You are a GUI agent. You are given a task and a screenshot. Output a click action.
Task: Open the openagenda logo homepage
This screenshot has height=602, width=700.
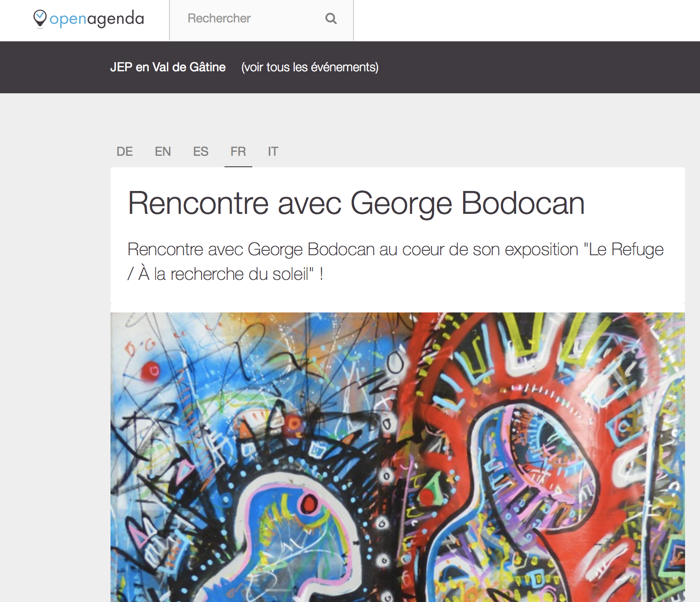(x=88, y=19)
